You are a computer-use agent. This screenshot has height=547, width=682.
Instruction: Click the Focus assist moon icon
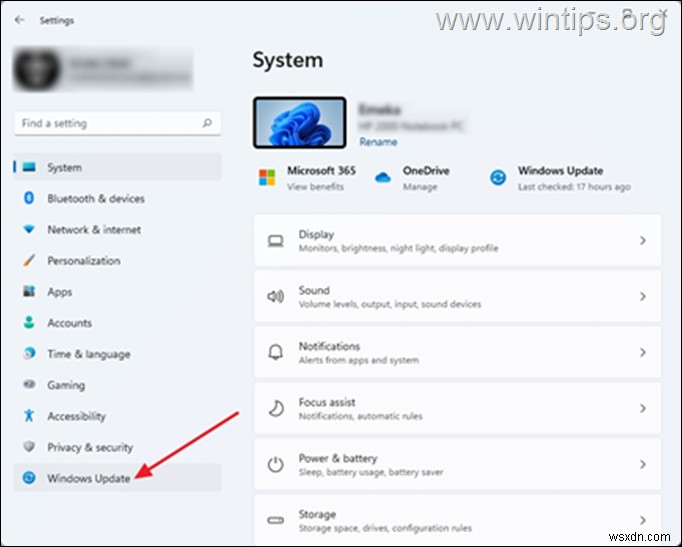(x=276, y=408)
